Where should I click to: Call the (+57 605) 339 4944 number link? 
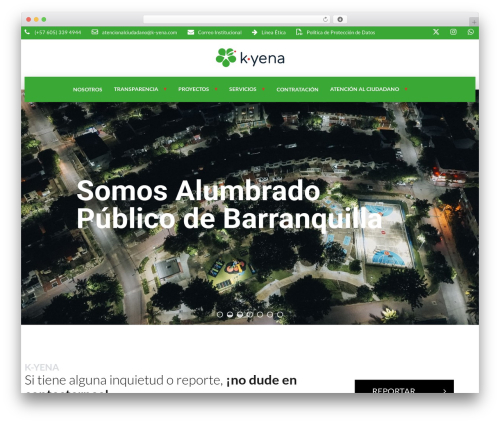(58, 32)
